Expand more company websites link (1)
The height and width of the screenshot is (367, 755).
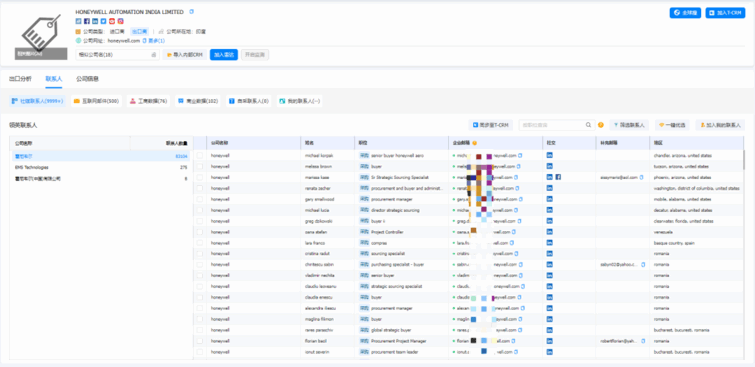coord(156,41)
